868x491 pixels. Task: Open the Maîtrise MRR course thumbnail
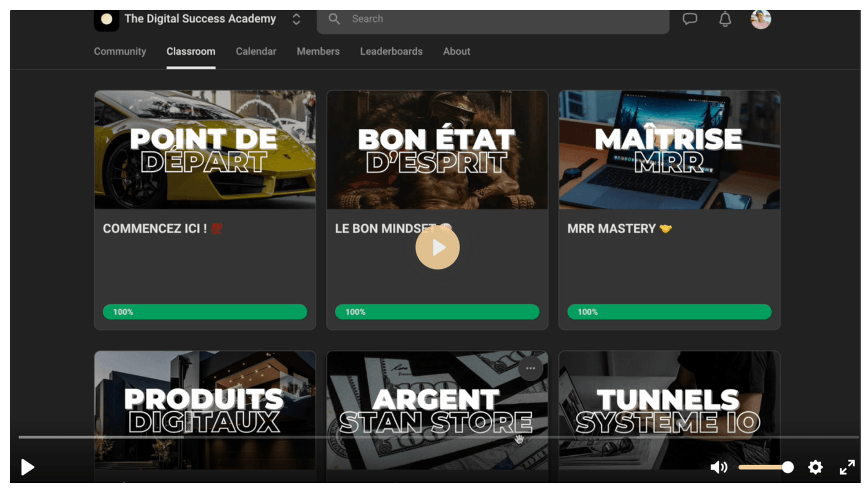pyautogui.click(x=670, y=150)
